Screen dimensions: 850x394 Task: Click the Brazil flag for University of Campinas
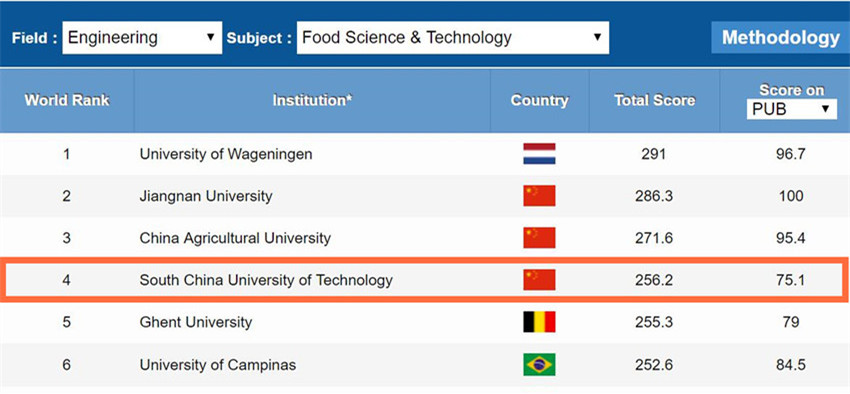click(x=539, y=364)
